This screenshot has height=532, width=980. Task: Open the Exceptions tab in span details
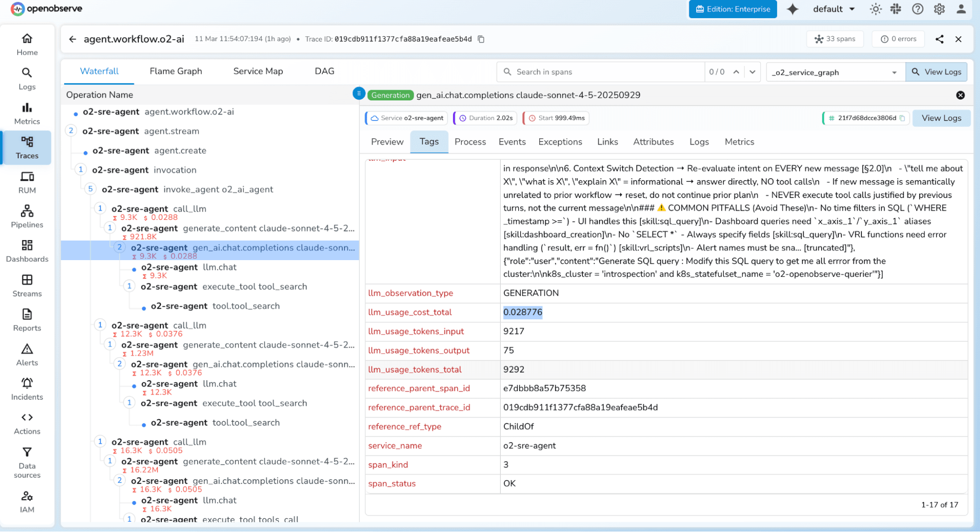[x=560, y=142]
